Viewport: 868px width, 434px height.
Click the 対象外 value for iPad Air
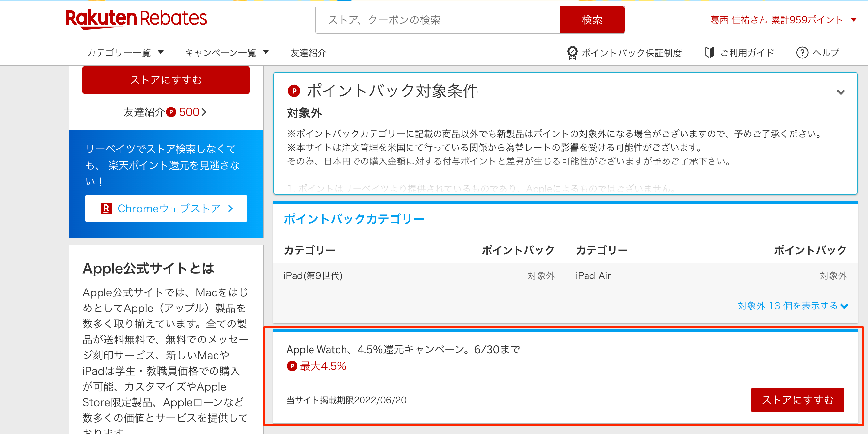833,275
